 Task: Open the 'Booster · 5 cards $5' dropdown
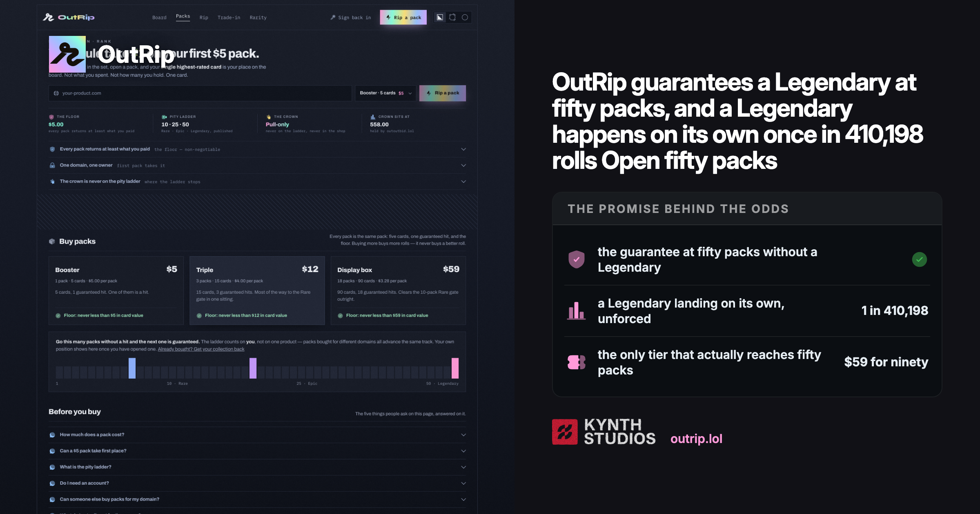[x=385, y=93]
